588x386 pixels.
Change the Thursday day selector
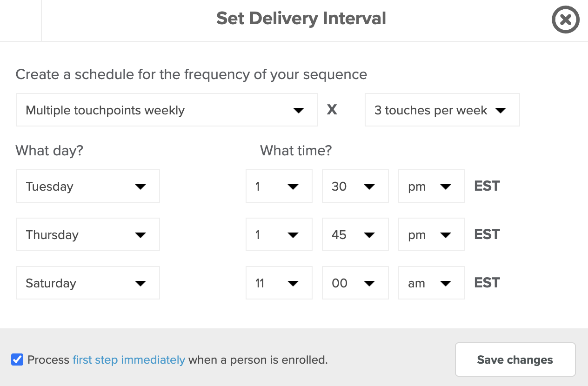tap(88, 234)
